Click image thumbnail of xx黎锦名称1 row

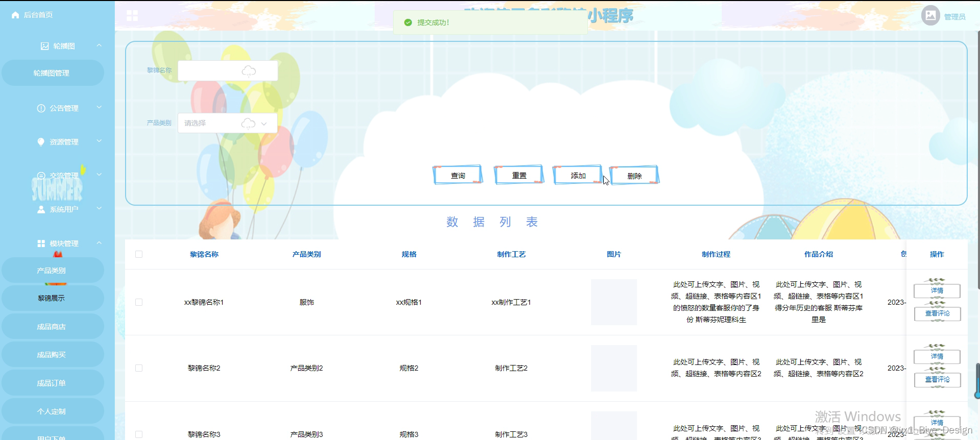[614, 302]
